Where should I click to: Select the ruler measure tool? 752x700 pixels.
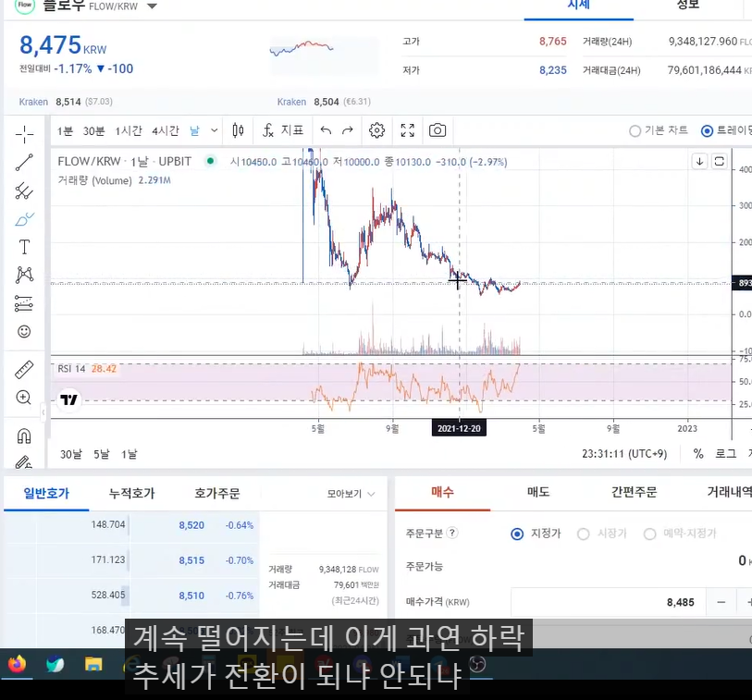24,370
